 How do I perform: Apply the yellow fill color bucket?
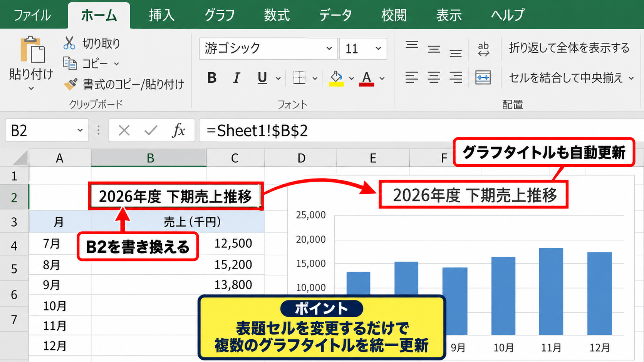(x=336, y=78)
